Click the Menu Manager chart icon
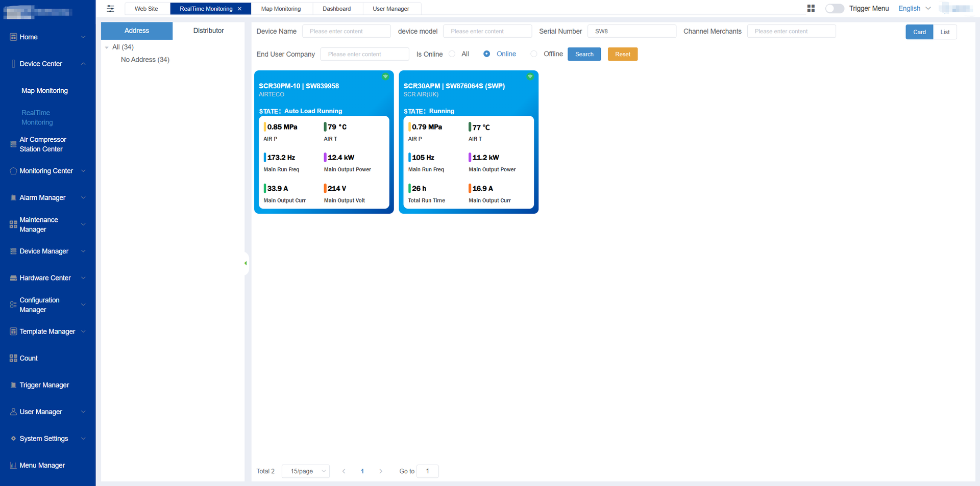 pos(13,466)
